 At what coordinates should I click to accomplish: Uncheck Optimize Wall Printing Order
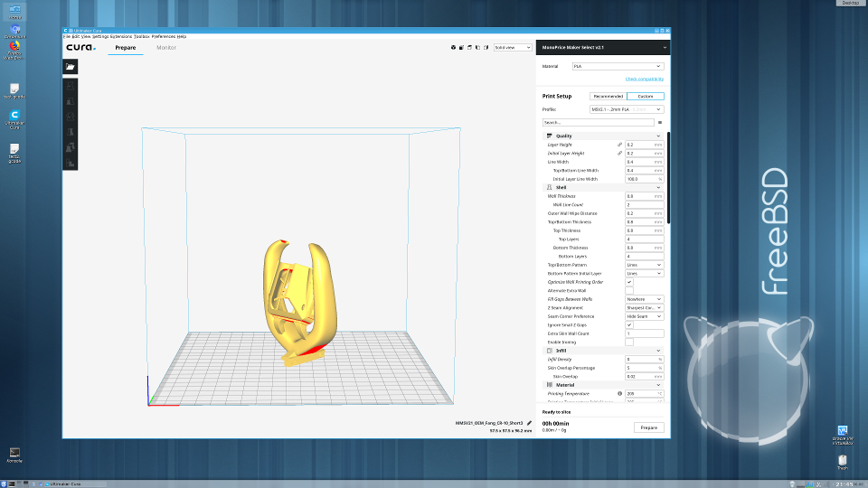(629, 282)
